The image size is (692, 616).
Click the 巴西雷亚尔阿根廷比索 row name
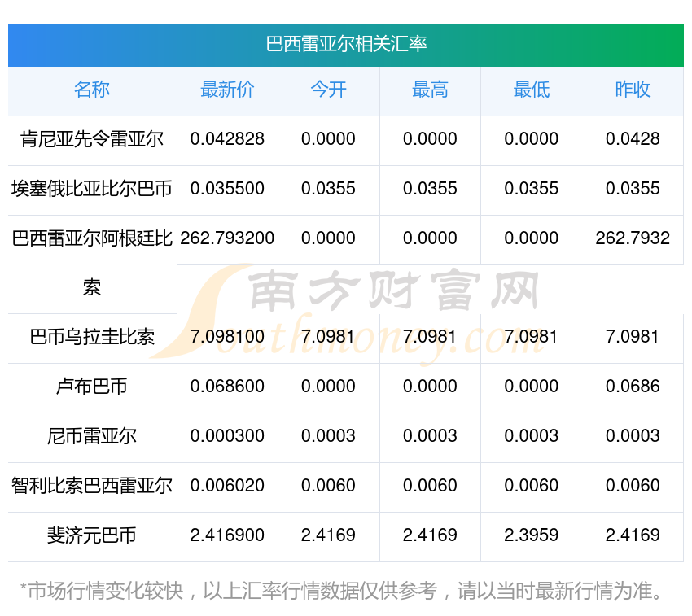(92, 239)
